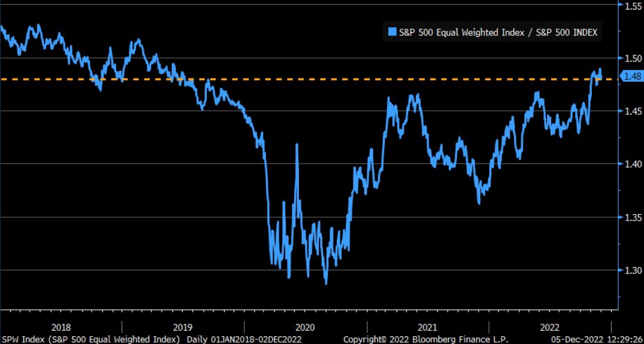The image size is (644, 344).
Task: Click the 1.30 y-axis label
Action: point(633,270)
